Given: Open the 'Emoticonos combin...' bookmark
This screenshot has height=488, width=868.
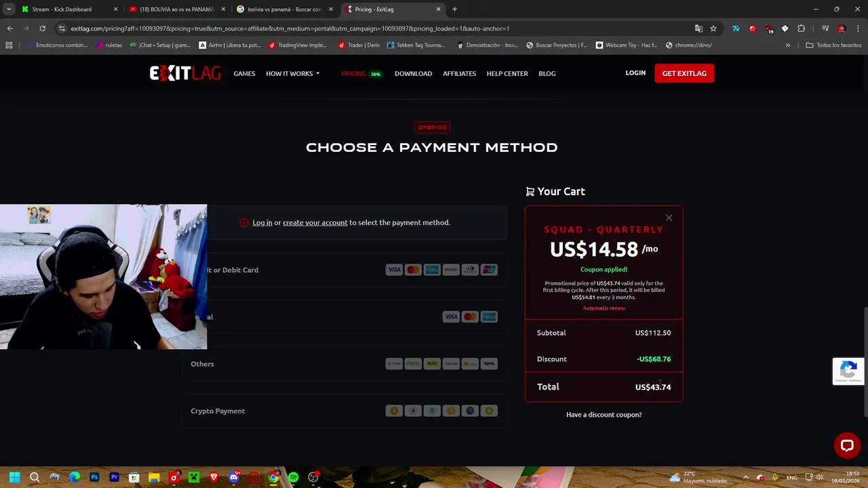Looking at the screenshot, I should point(57,45).
